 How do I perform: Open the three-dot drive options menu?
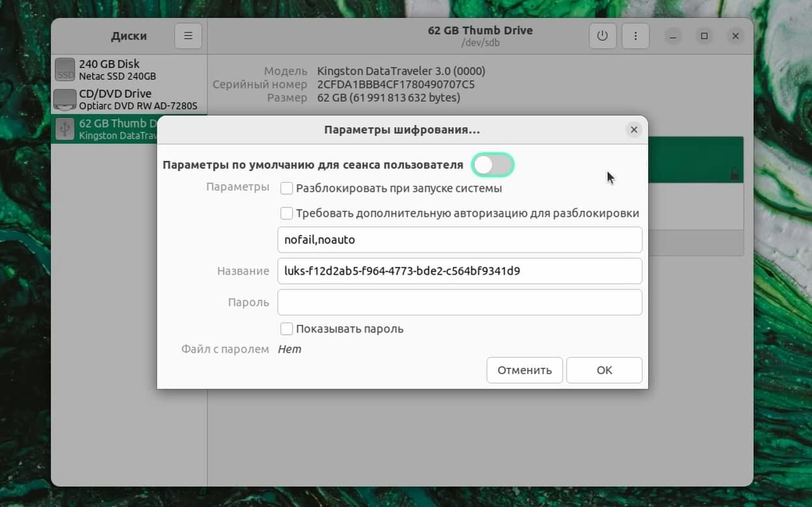coord(636,36)
